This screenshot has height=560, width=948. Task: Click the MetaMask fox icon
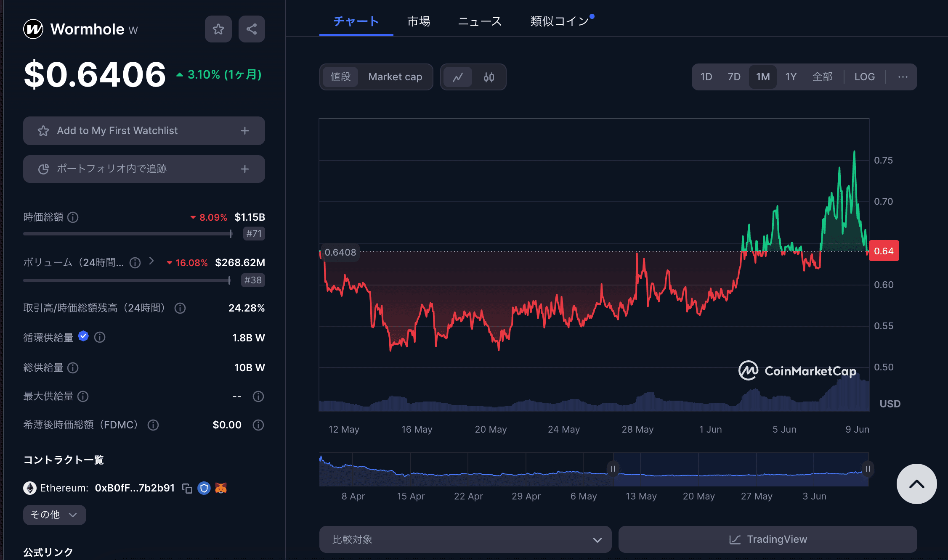(x=221, y=488)
